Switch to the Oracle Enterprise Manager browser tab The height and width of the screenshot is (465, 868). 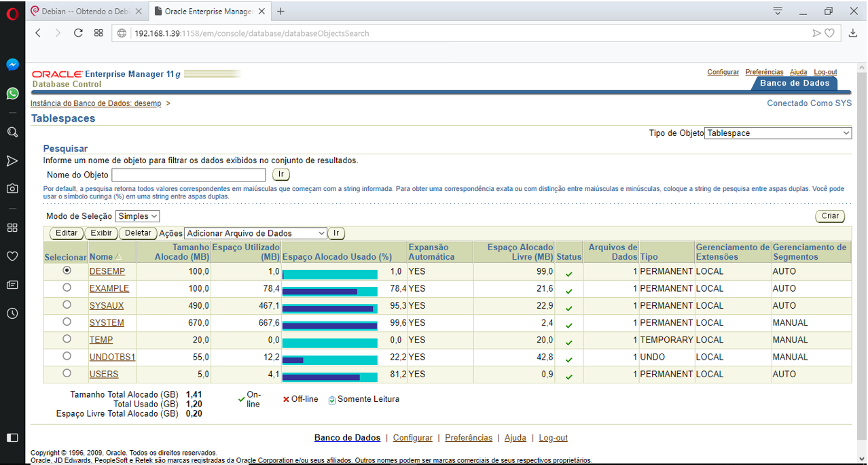point(209,11)
